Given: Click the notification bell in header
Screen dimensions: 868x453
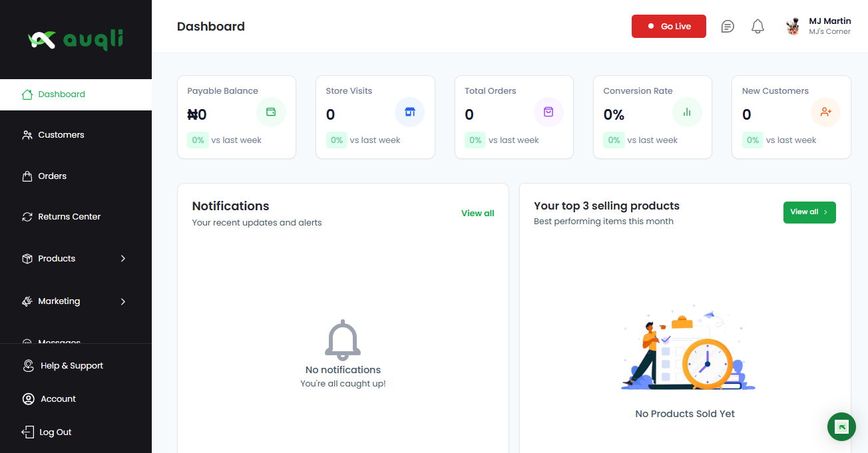Looking at the screenshot, I should tap(758, 27).
